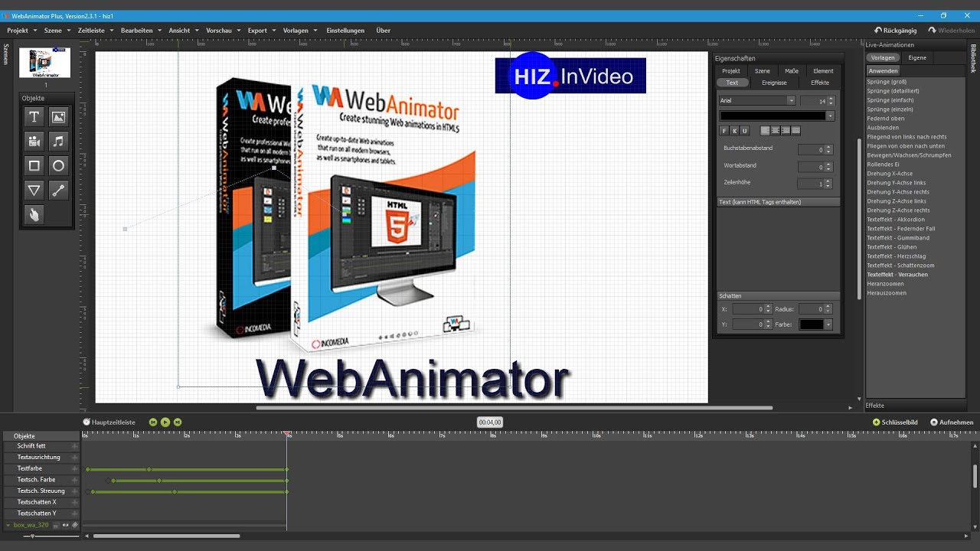Toggle italic K text formatting
Screen dimensions: 980x551
[734, 131]
